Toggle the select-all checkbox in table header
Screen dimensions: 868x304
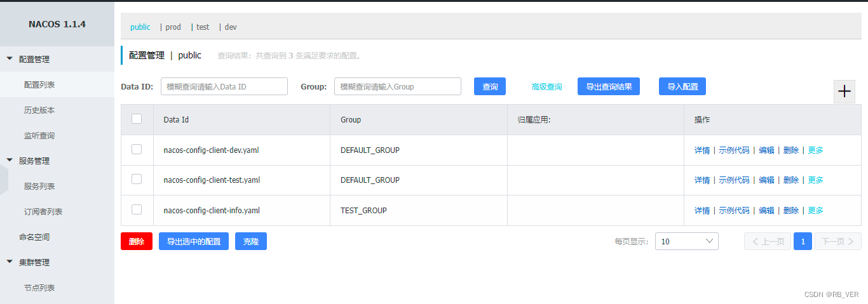point(137,119)
